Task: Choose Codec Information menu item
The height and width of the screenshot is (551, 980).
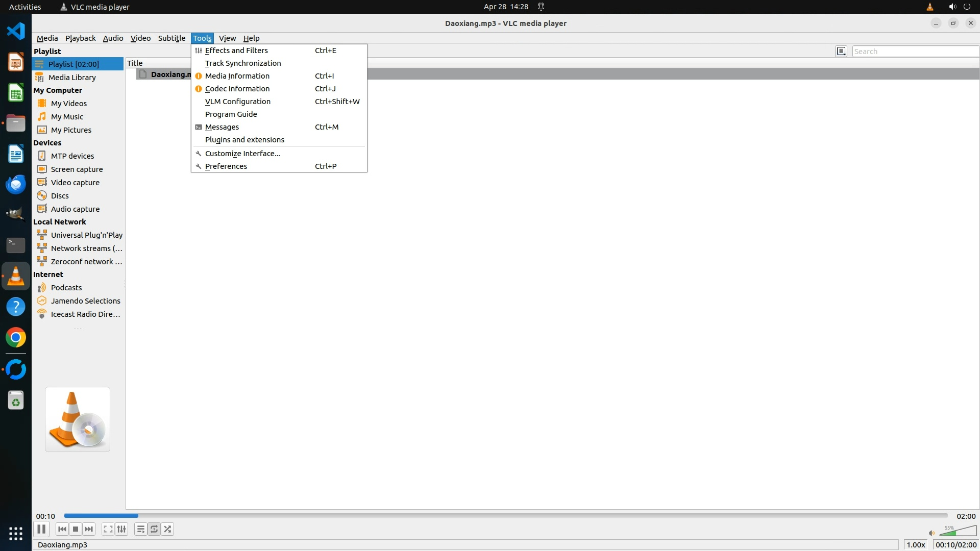Action: (x=237, y=89)
